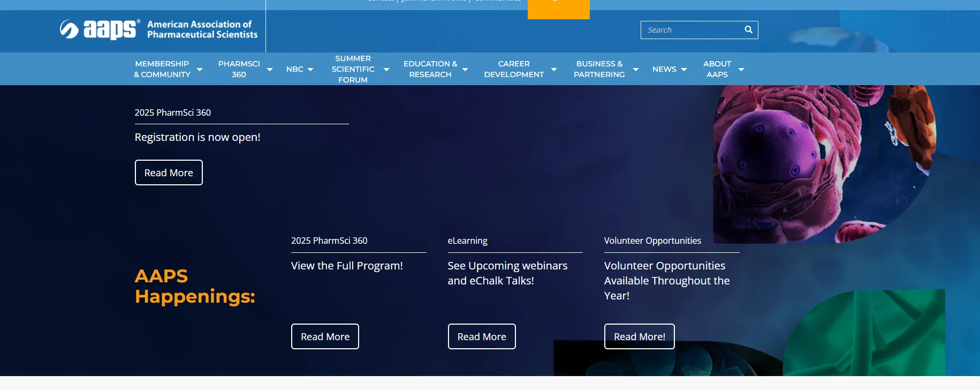Click Read More under View the Full Program
The image size is (980, 390).
pos(325,336)
